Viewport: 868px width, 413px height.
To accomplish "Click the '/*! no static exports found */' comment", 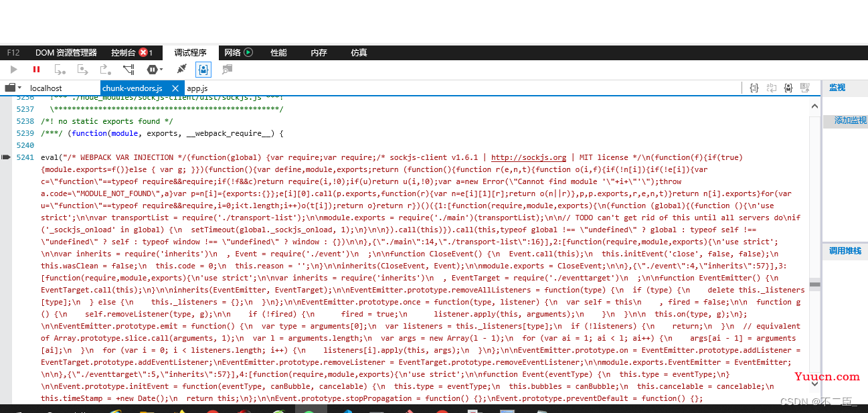I will coord(107,121).
